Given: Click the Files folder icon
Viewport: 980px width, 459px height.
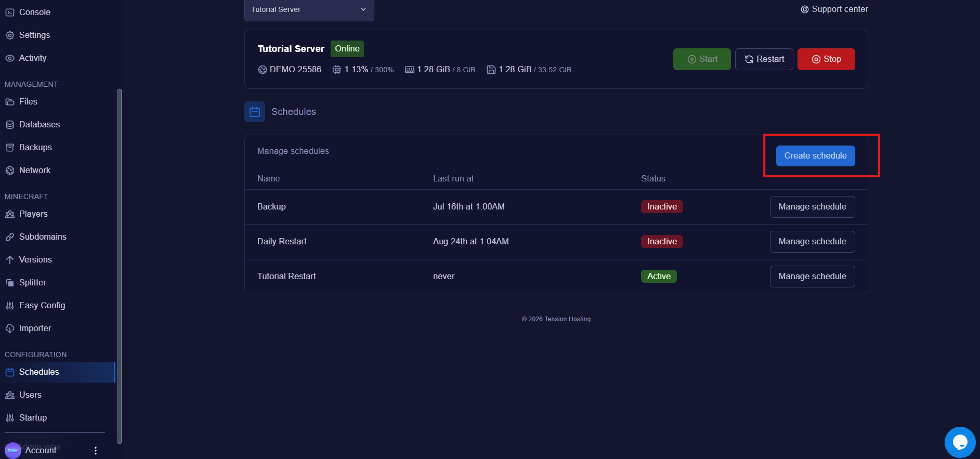Looking at the screenshot, I should click(x=10, y=101).
